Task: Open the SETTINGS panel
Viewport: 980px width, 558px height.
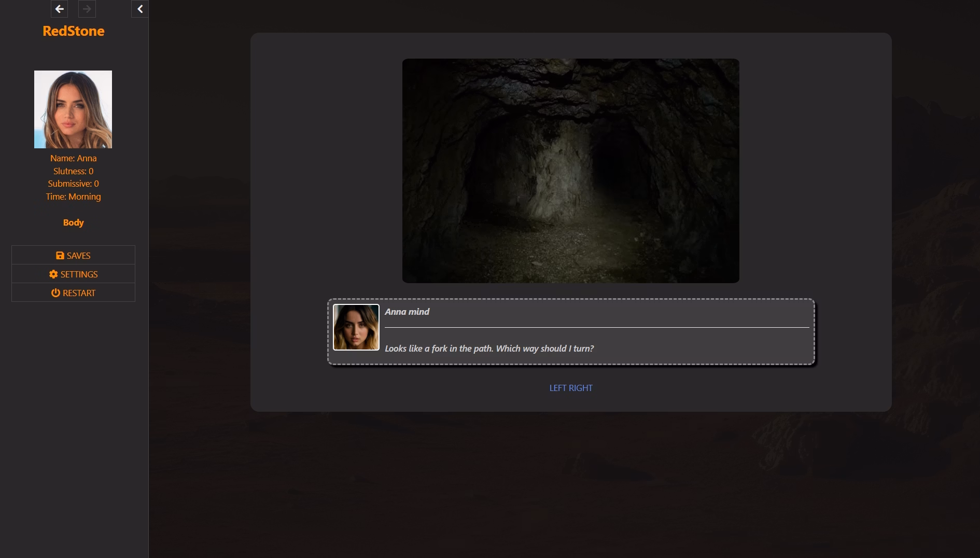Action: click(73, 274)
